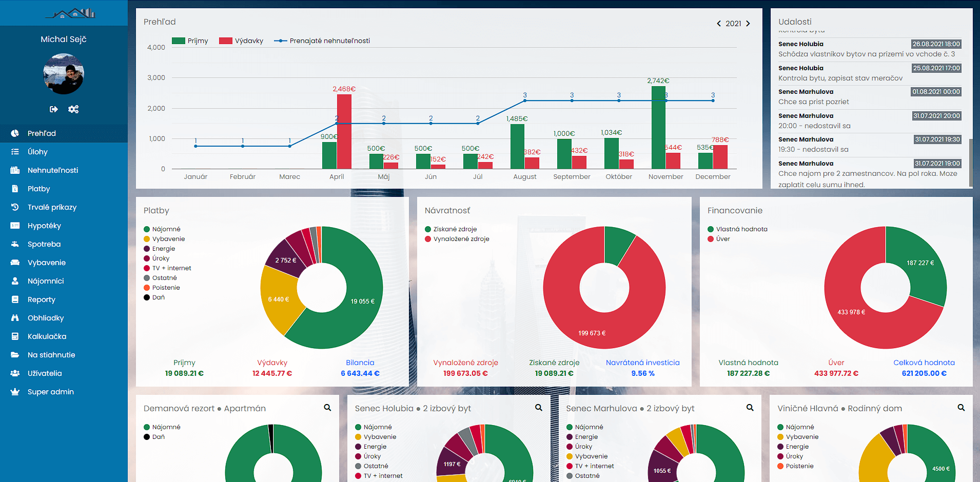Click the Bilancia 6 643.44 € value

360,373
